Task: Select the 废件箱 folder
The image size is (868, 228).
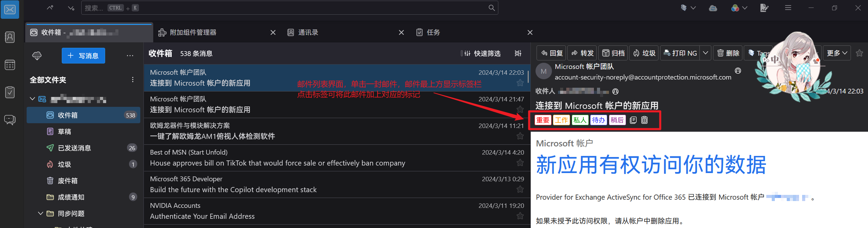Action: (83, 181)
